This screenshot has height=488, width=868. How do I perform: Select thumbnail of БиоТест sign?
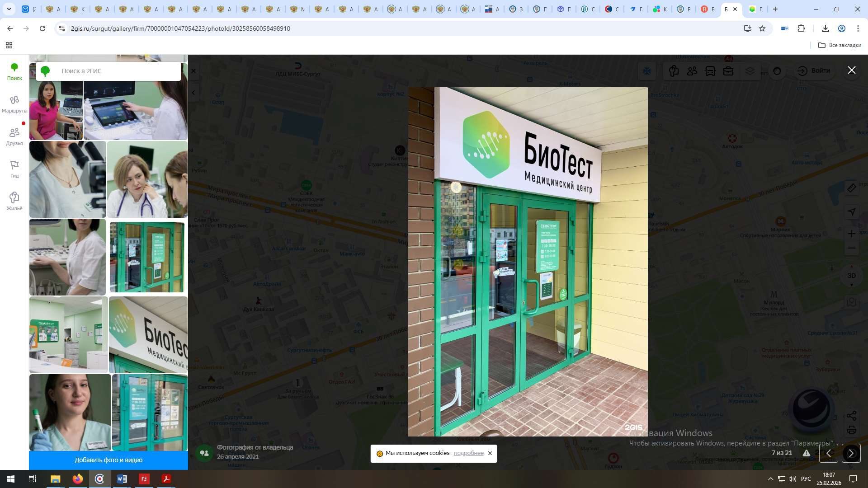click(148, 335)
